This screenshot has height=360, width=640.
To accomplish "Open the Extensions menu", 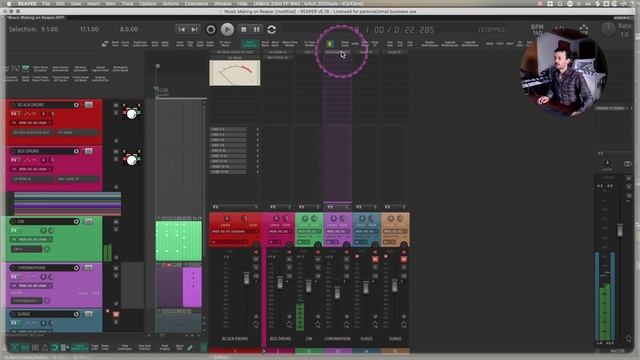I will (x=196, y=3).
